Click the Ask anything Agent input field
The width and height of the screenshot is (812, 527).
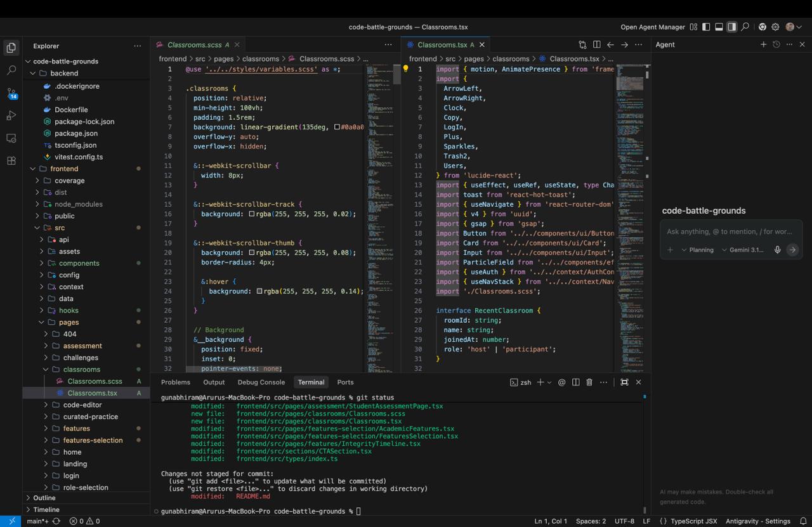pos(731,231)
